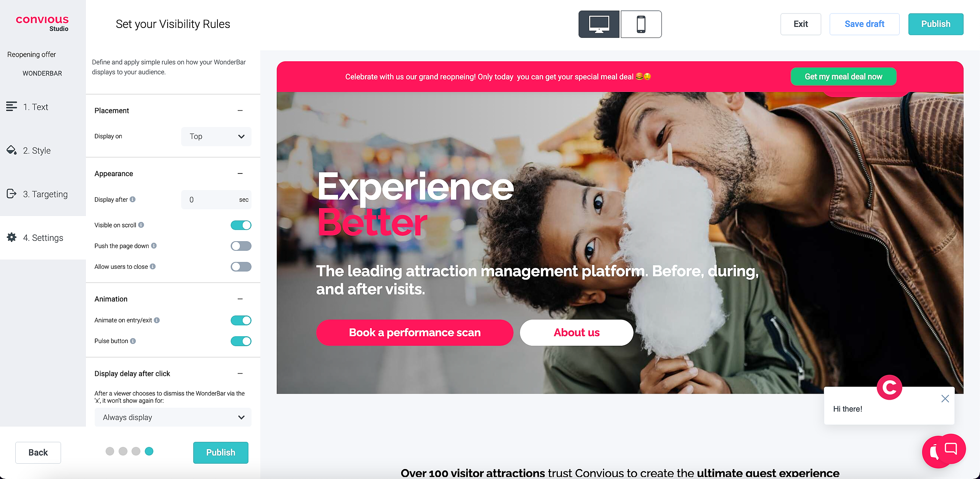Open the chat bubble icon

[951, 448]
